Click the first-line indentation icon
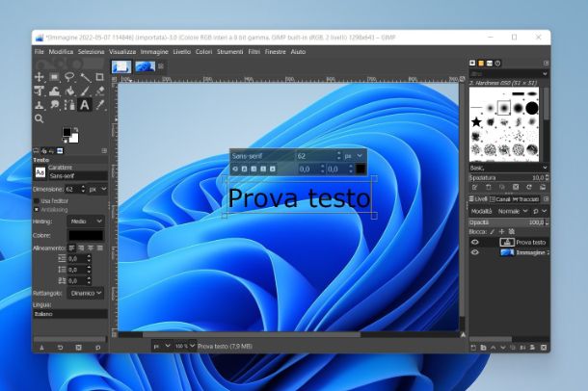 tap(62, 258)
